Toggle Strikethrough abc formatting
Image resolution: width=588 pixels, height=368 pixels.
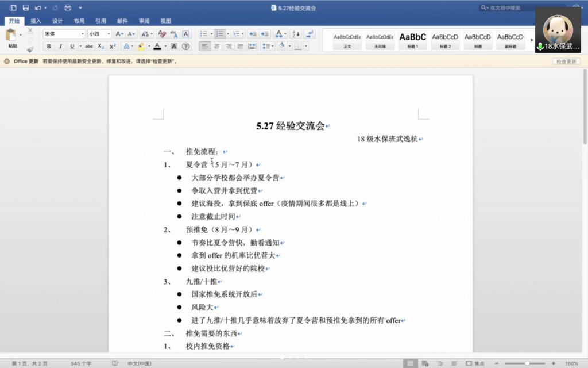pos(89,46)
